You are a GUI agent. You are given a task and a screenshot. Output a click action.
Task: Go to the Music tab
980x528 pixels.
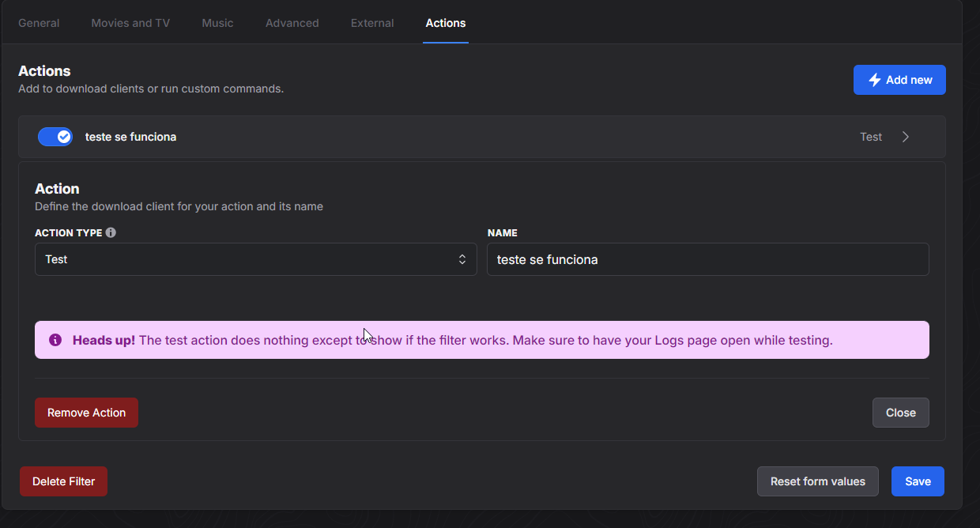[x=217, y=23]
